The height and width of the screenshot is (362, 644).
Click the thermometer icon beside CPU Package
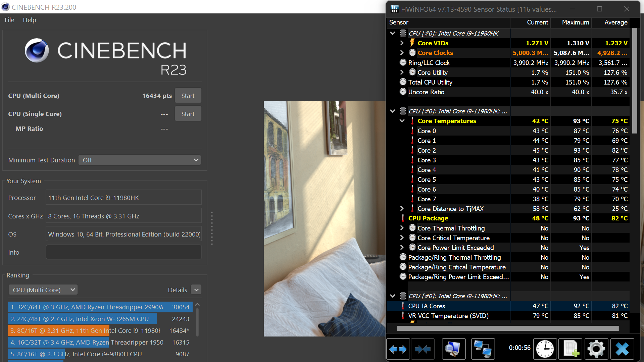coord(403,218)
